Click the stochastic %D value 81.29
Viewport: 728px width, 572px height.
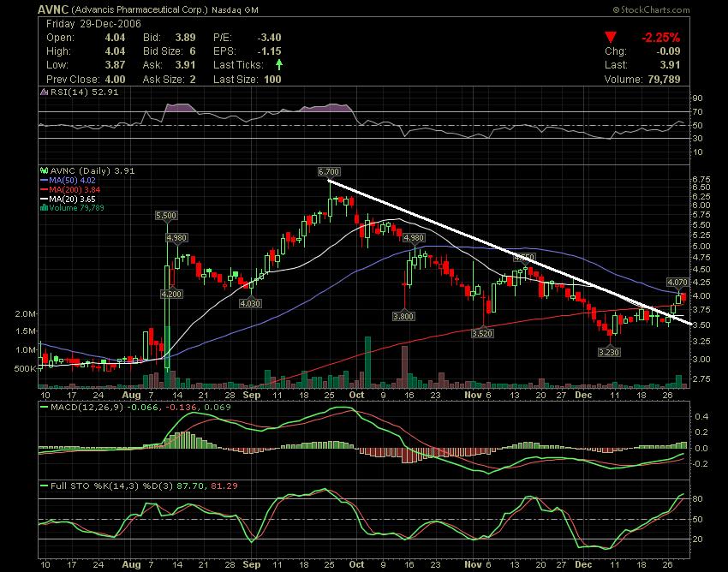tap(224, 486)
